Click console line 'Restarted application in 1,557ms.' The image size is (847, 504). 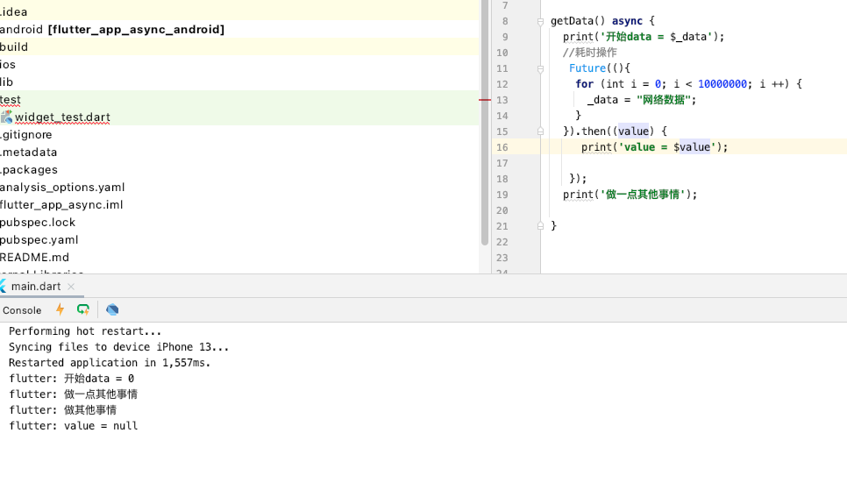[110, 363]
